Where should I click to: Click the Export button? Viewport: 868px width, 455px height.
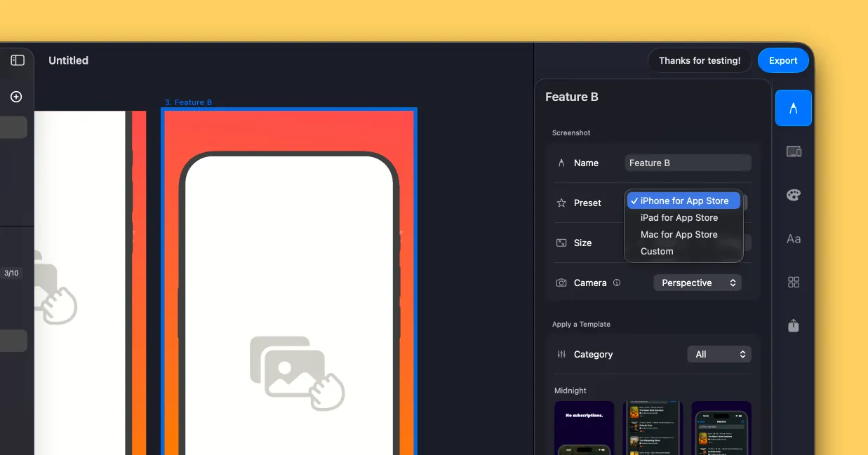pyautogui.click(x=782, y=60)
